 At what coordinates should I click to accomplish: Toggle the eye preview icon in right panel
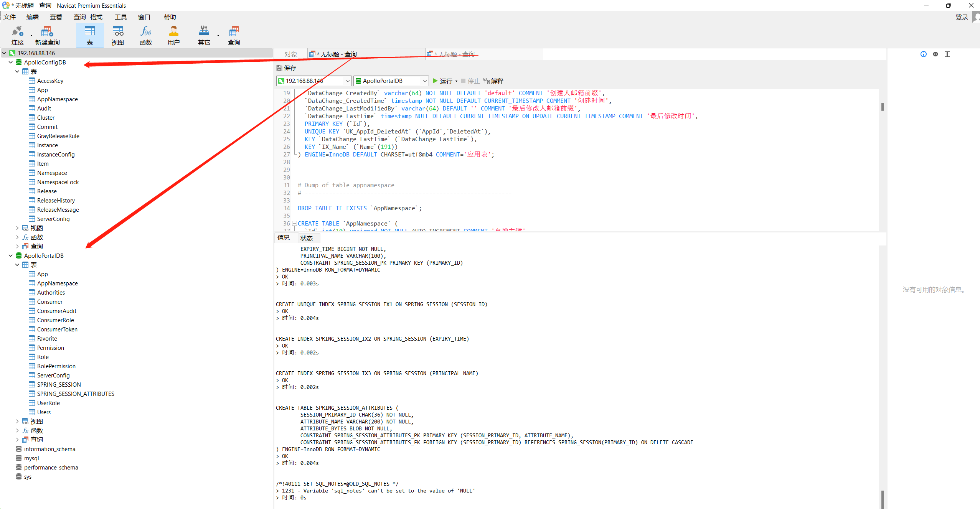pos(935,54)
